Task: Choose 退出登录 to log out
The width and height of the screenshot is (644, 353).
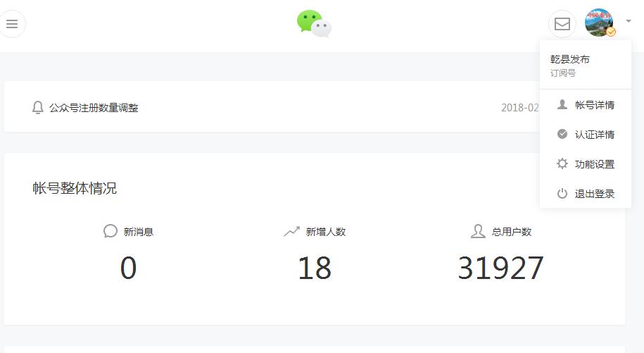Action: pyautogui.click(x=586, y=194)
